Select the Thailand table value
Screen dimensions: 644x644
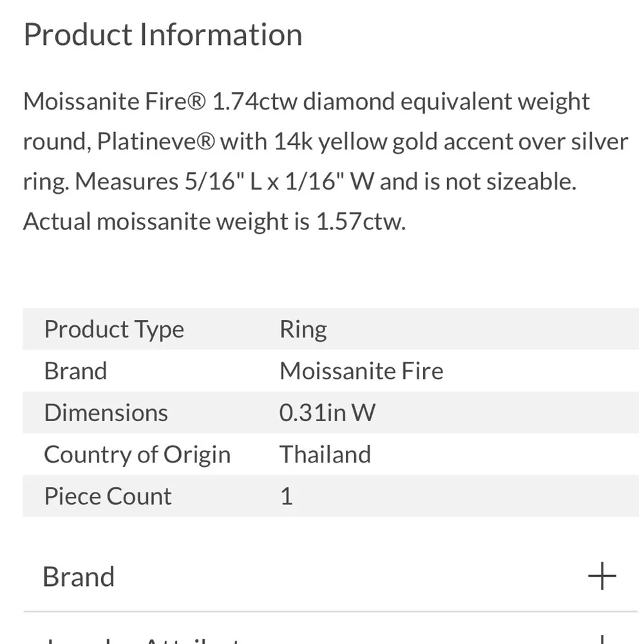325,454
